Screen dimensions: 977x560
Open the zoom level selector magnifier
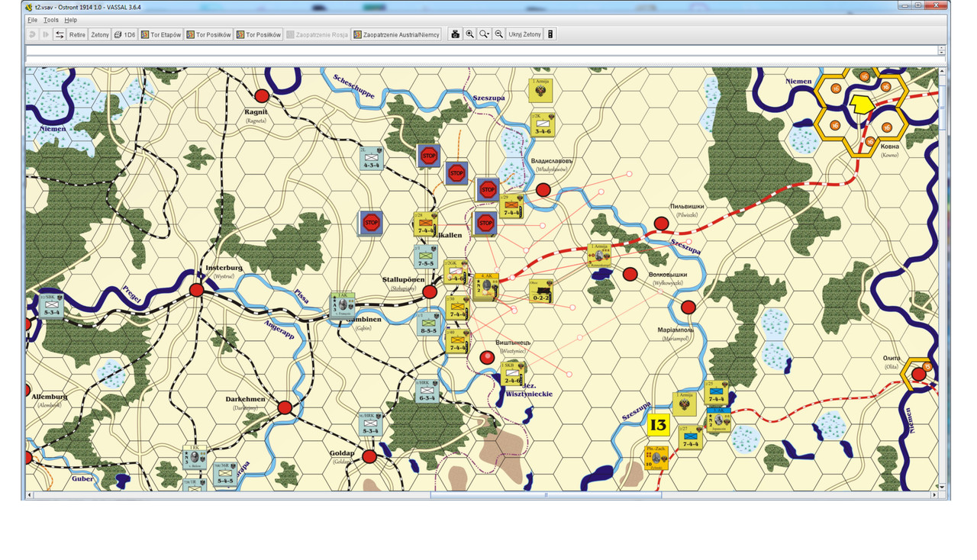coord(485,34)
